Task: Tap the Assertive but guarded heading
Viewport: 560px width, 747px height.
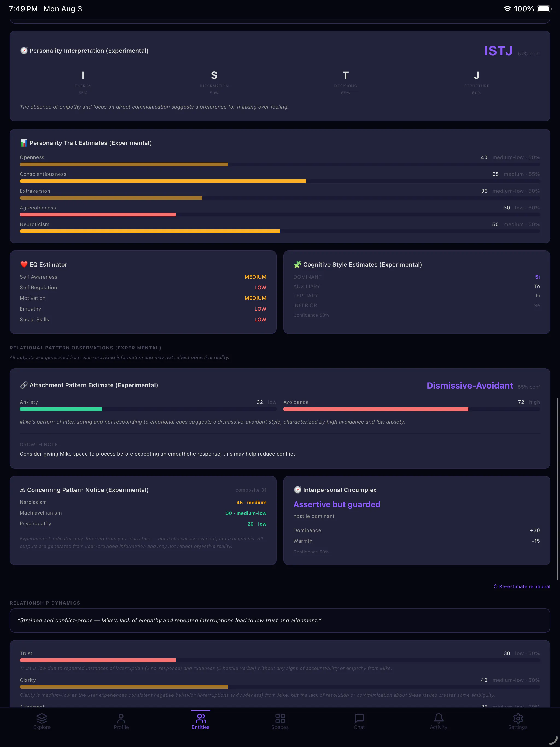Action: (x=337, y=504)
